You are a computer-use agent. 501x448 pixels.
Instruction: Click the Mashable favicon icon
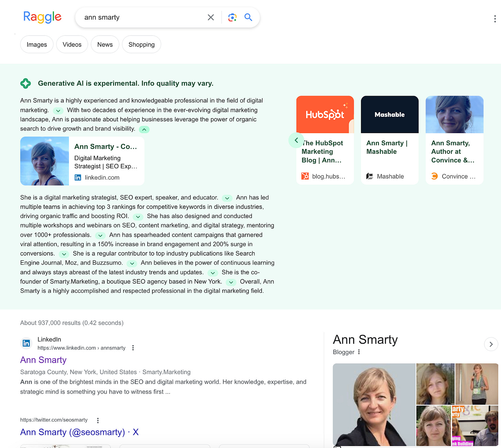point(370,176)
